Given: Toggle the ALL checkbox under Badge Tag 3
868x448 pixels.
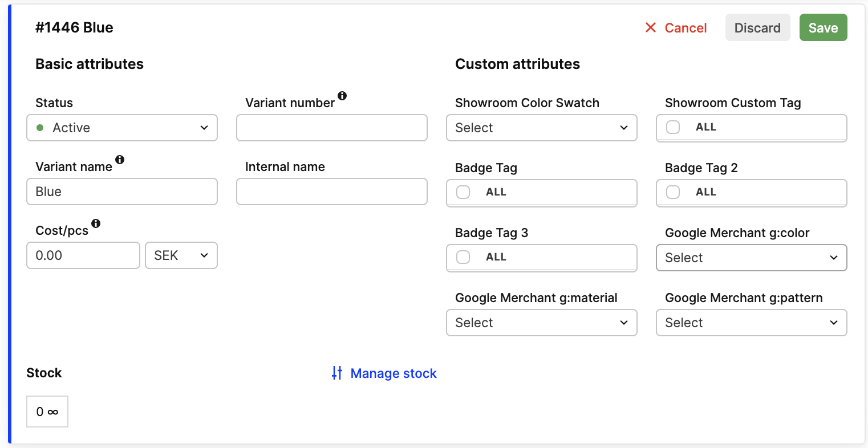Looking at the screenshot, I should pos(463,257).
